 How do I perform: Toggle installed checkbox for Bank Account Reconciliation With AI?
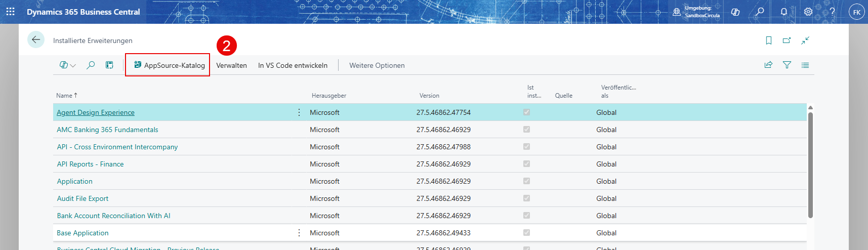(526, 215)
